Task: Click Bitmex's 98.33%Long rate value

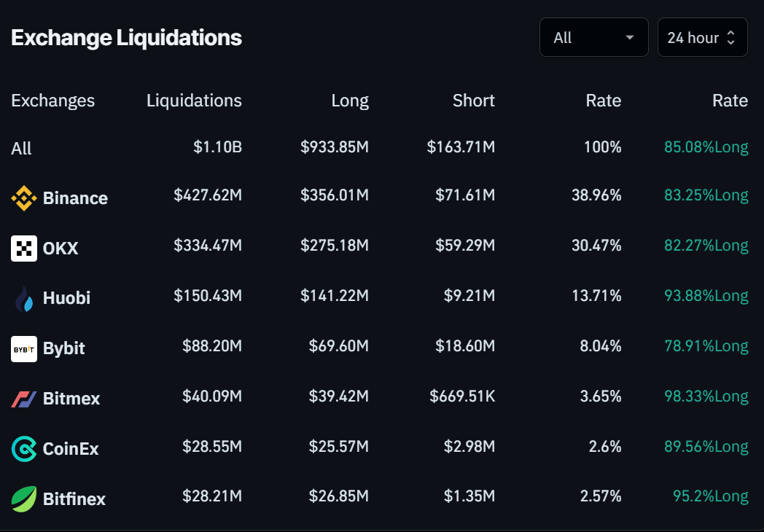Action: click(706, 397)
